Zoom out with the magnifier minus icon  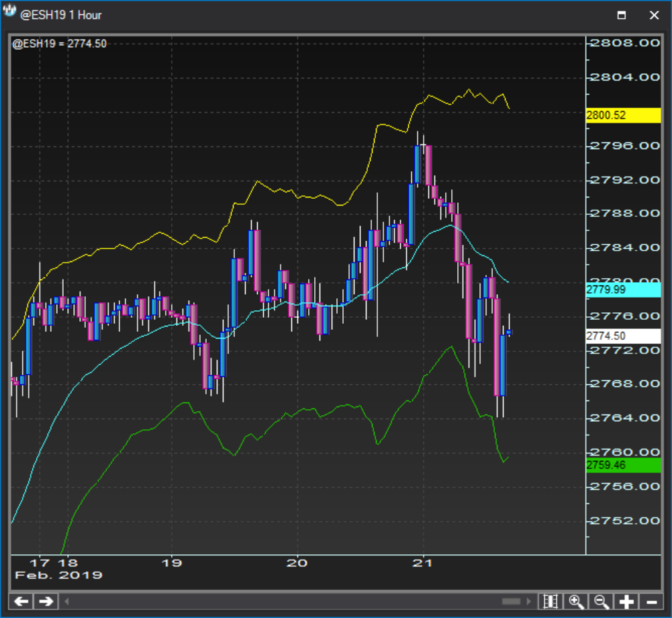click(x=602, y=601)
